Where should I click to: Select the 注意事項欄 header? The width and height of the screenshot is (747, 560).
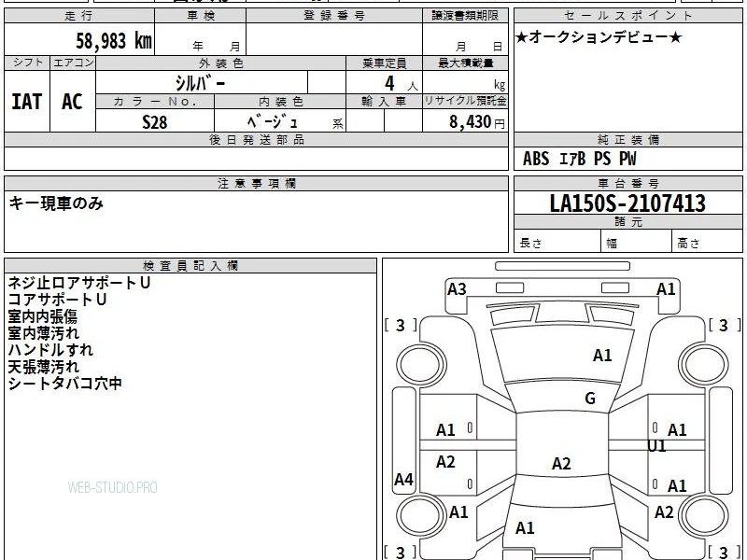[256, 183]
